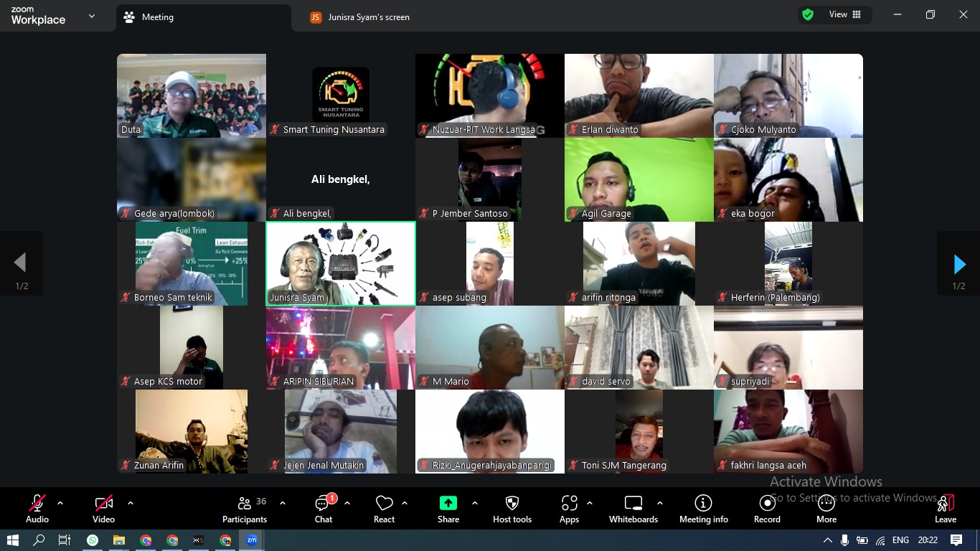Image resolution: width=980 pixels, height=551 pixels.
Task: Click the green encryption shield icon
Action: point(808,15)
